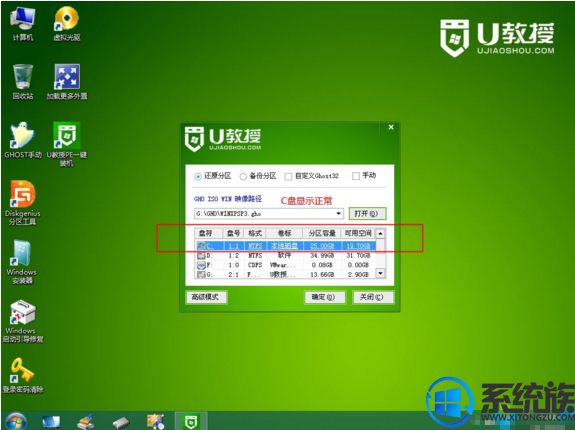
Task: Select the F: CDFS partition row
Action: click(x=286, y=265)
